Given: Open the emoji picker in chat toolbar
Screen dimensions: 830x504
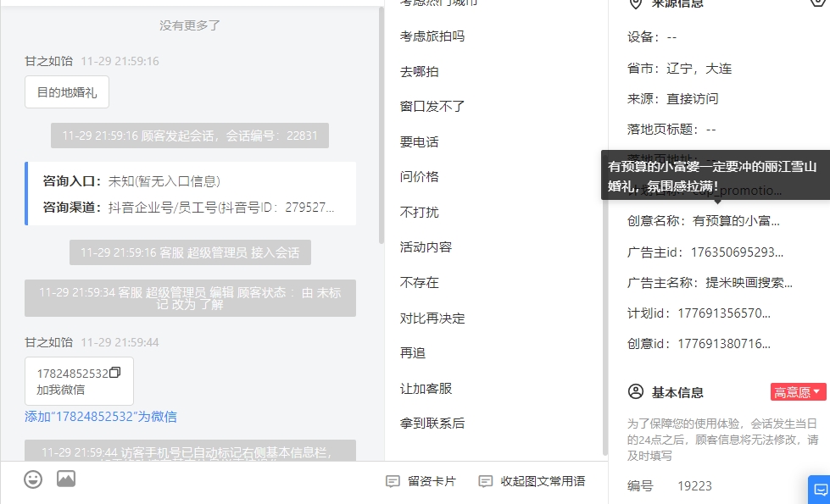Looking at the screenshot, I should [x=33, y=479].
